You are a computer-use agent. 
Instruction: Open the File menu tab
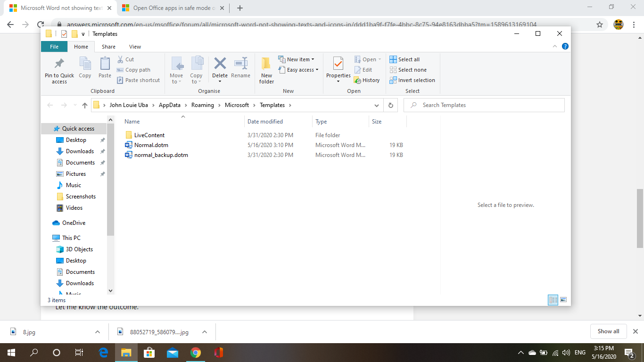point(54,47)
